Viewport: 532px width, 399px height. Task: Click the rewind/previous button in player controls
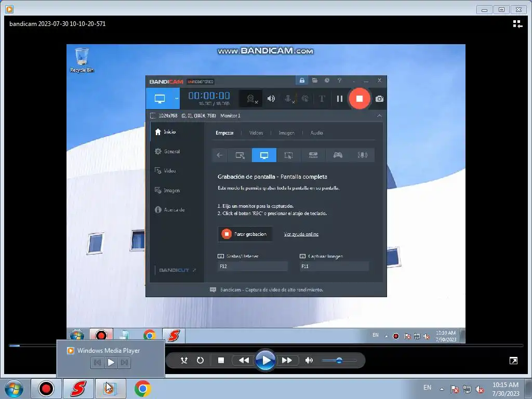point(244,361)
